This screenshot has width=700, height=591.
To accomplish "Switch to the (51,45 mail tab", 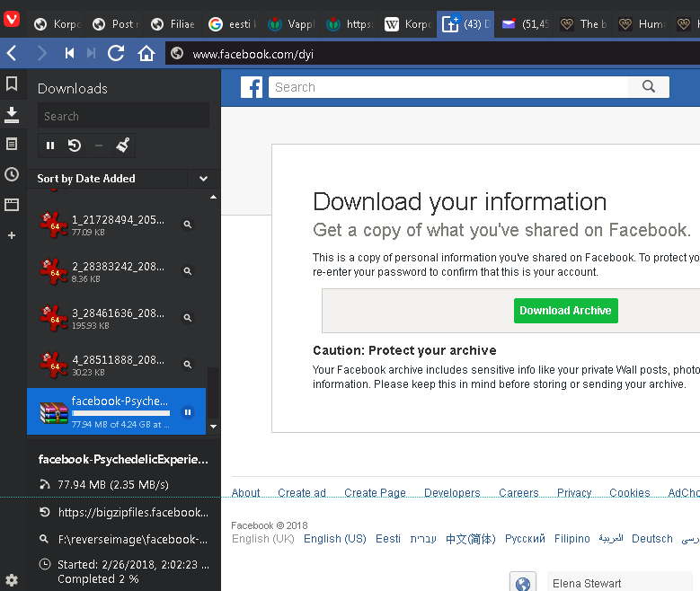I will point(526,24).
